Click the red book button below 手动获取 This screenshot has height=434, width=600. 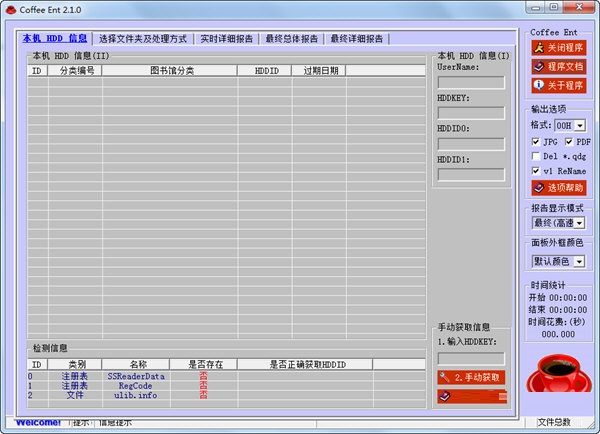(x=471, y=396)
